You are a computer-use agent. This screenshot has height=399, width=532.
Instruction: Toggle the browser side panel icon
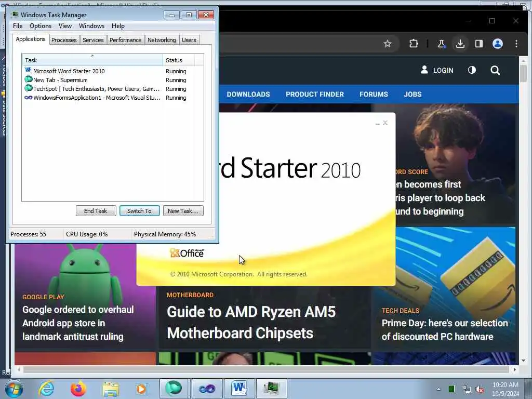(478, 44)
